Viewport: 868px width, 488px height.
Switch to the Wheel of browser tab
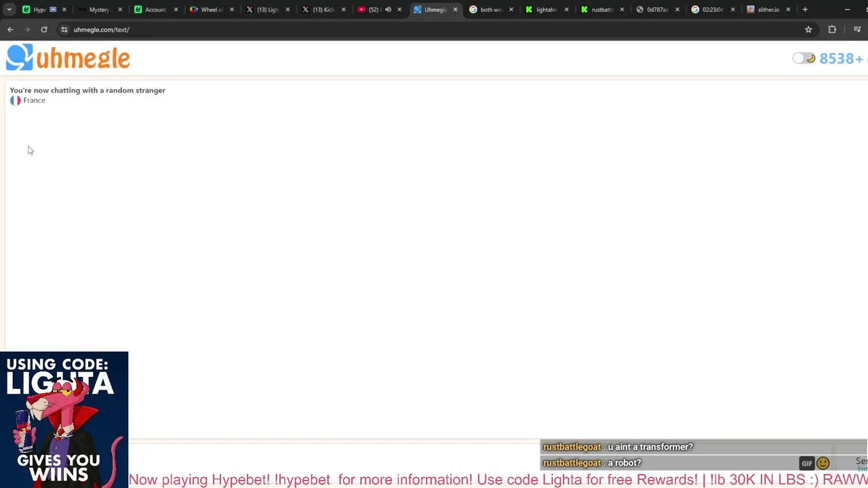(211, 9)
